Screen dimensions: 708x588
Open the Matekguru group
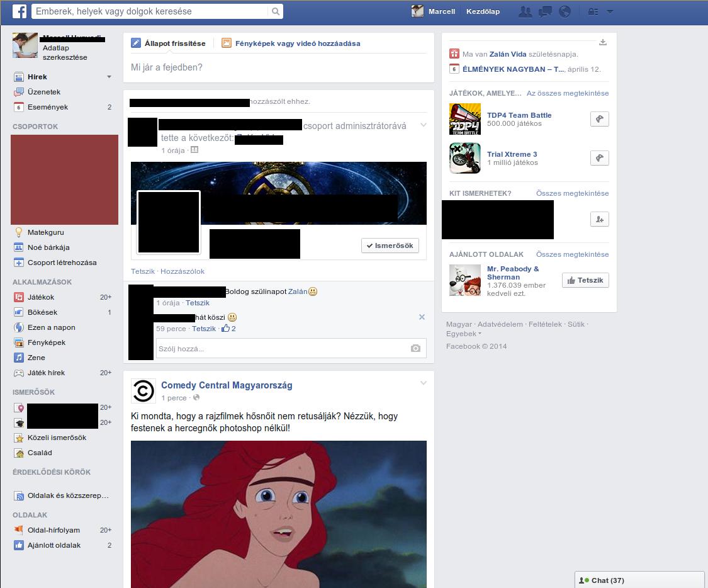click(45, 232)
